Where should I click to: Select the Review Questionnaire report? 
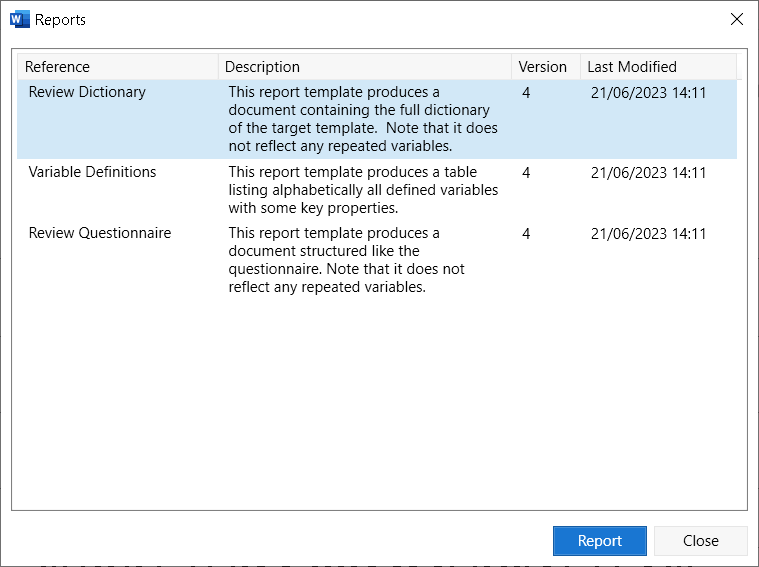pos(99,233)
